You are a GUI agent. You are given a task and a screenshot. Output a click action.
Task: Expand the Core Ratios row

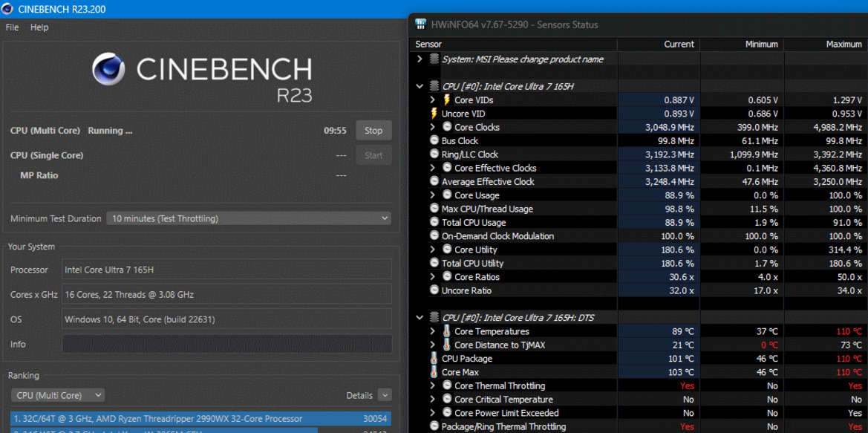click(433, 276)
